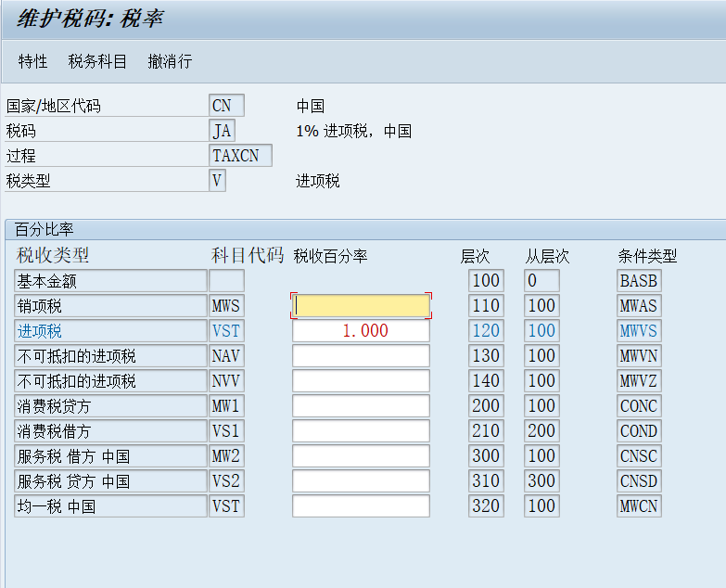Select the CNSD condition type cell
Viewport: 726px width, 588px height.
[639, 480]
